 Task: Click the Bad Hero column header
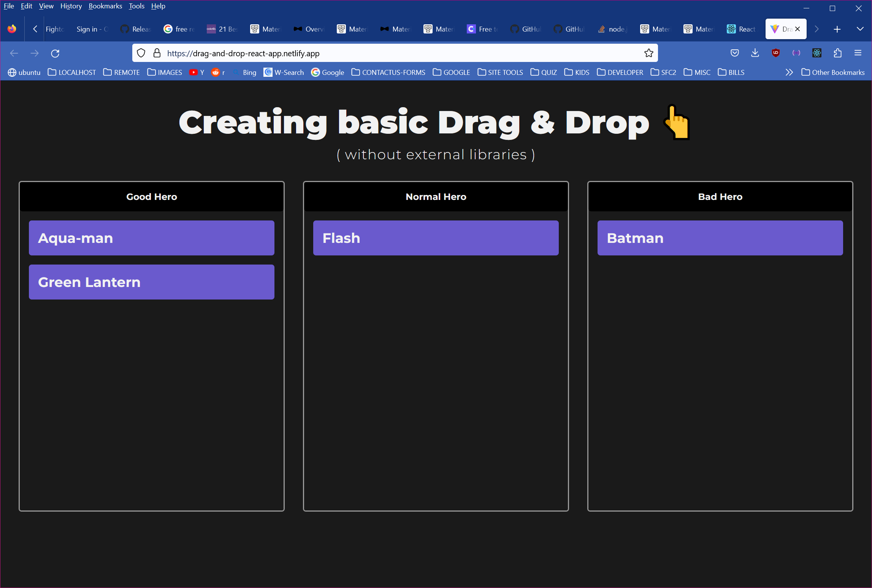pos(720,197)
